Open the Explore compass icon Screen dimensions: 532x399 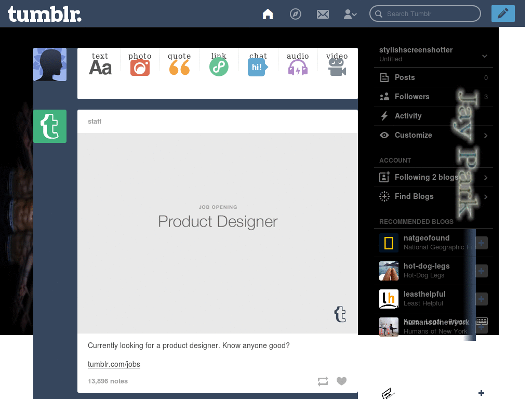(x=296, y=14)
